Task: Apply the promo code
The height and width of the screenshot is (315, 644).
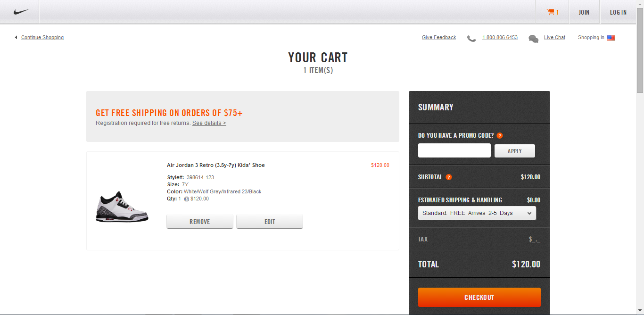Action: click(515, 151)
